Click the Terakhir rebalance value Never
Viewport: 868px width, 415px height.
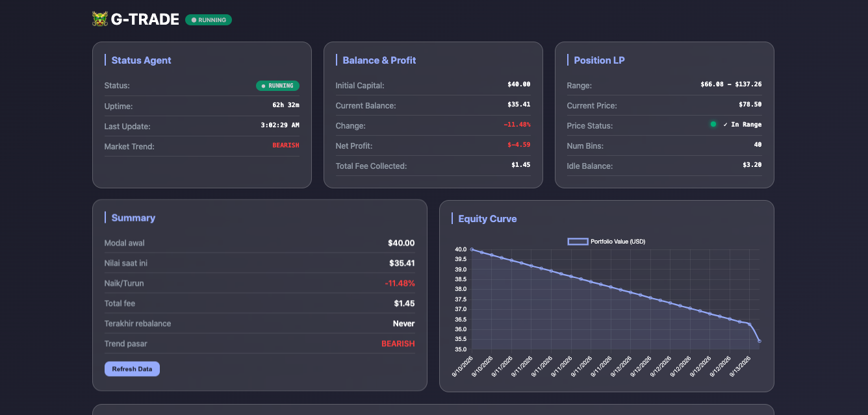pyautogui.click(x=404, y=323)
